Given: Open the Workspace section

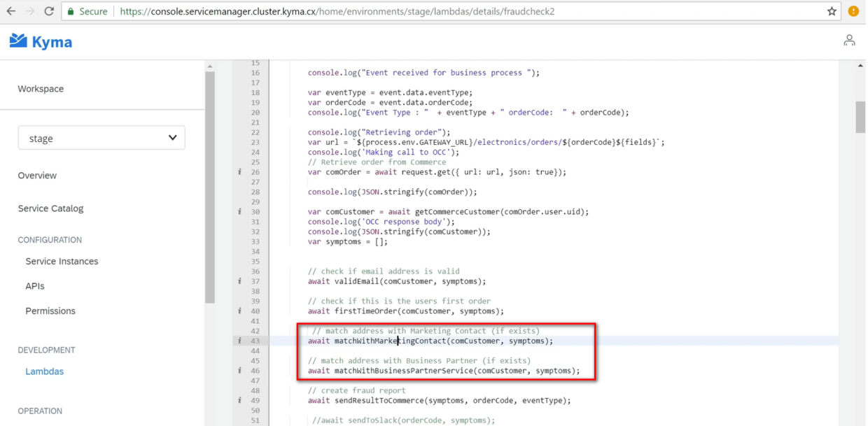Looking at the screenshot, I should (41, 89).
